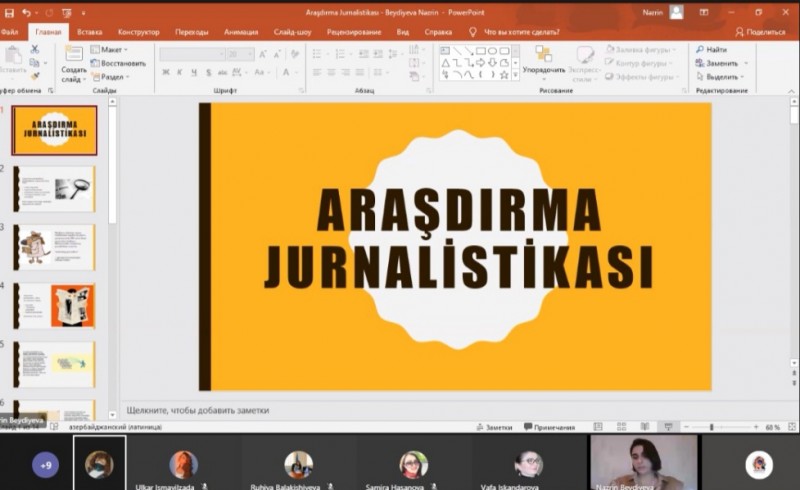Click fit slide to window icon
Image resolution: width=800 pixels, height=490 pixels.
pyautogui.click(x=792, y=427)
